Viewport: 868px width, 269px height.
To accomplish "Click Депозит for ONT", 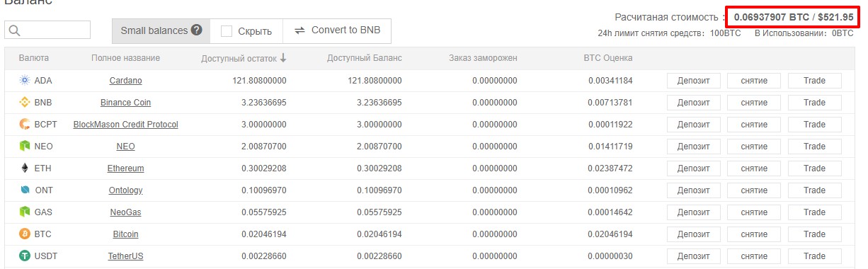I will coord(693,190).
